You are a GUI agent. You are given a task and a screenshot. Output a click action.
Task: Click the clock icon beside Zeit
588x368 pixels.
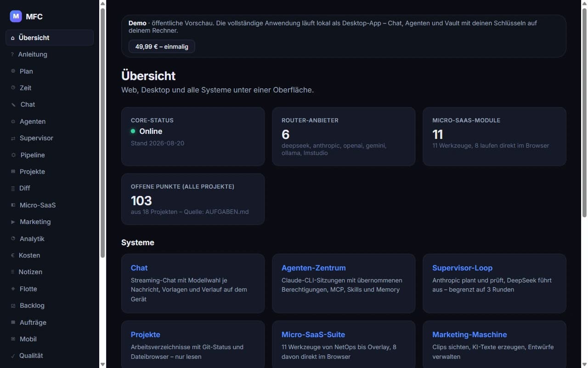(x=13, y=88)
